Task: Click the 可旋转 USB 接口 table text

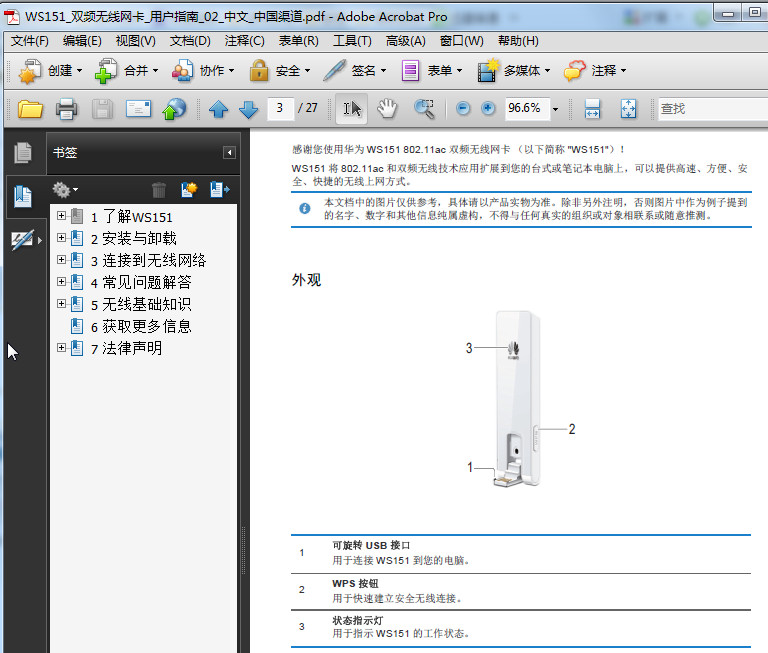Action: 371,545
